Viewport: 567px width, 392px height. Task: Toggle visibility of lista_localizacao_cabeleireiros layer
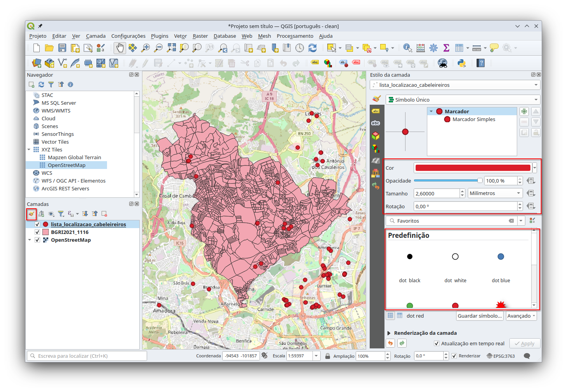[x=37, y=224]
